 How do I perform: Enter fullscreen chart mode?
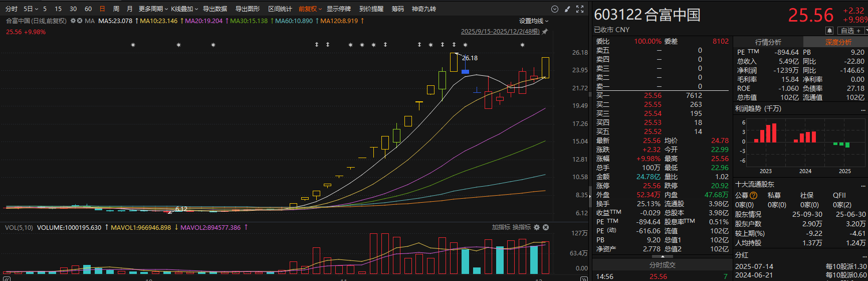pos(580,9)
